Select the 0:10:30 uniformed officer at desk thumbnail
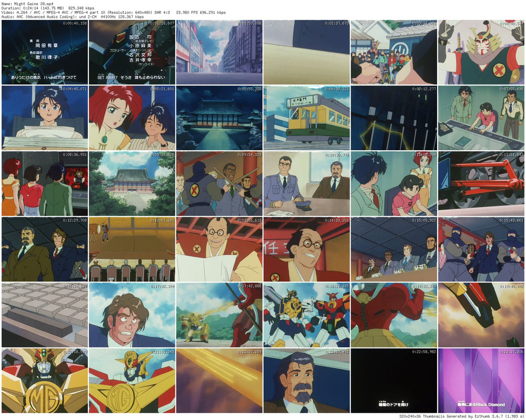526x420 pixels. tap(306, 184)
